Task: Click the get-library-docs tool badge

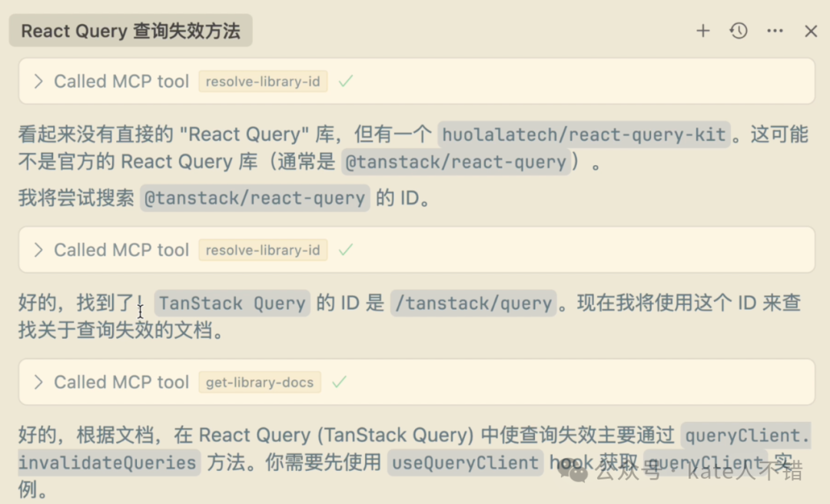Action: pos(260,383)
